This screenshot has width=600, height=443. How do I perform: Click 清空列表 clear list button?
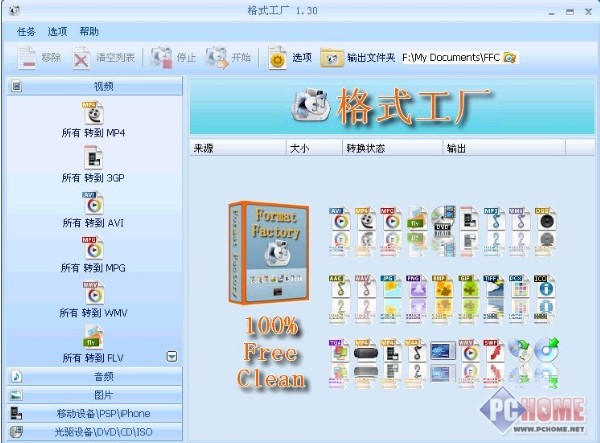tap(104, 58)
